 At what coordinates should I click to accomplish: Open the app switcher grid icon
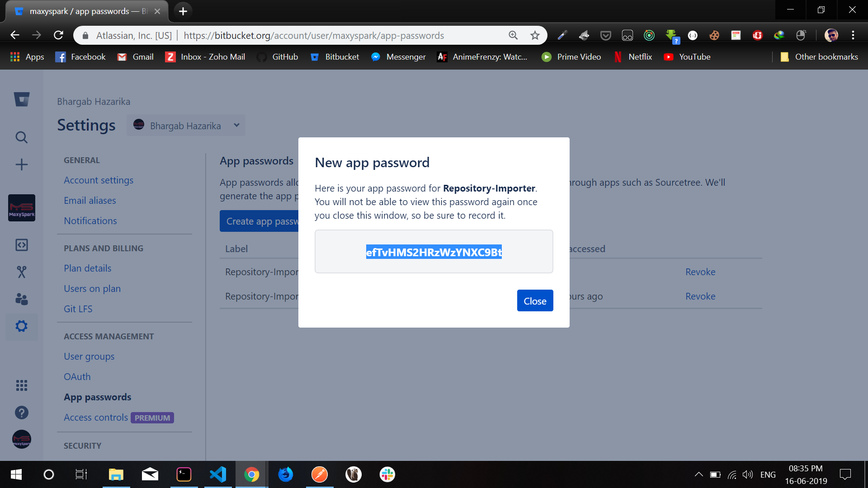pos(21,385)
